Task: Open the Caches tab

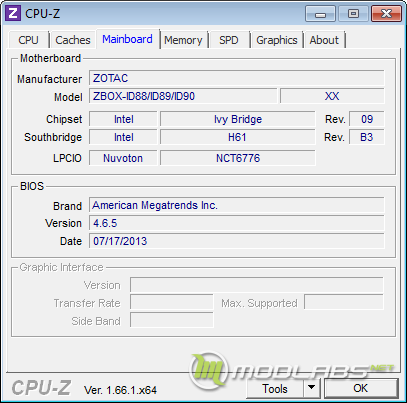Action: [73, 40]
